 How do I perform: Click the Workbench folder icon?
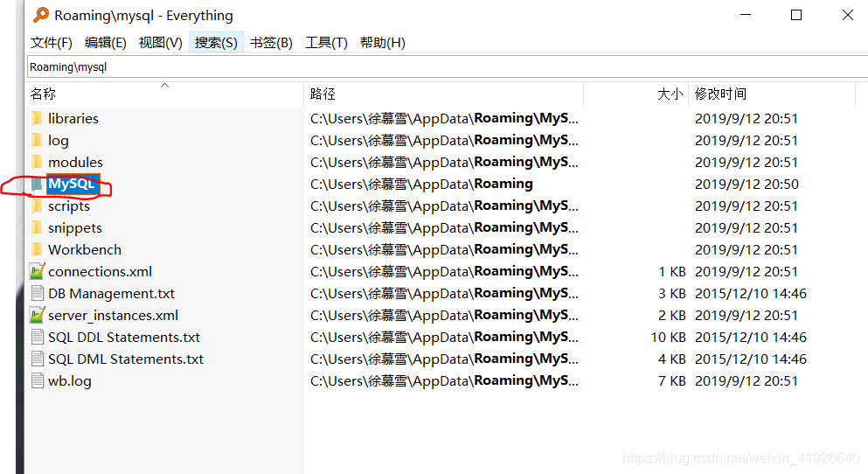point(37,250)
